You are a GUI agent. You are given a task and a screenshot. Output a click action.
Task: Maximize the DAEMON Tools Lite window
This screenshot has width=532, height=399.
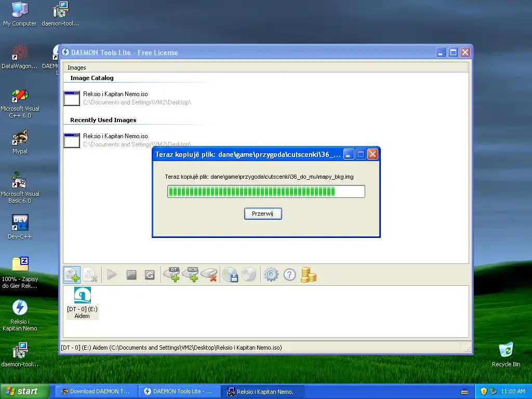(453, 52)
